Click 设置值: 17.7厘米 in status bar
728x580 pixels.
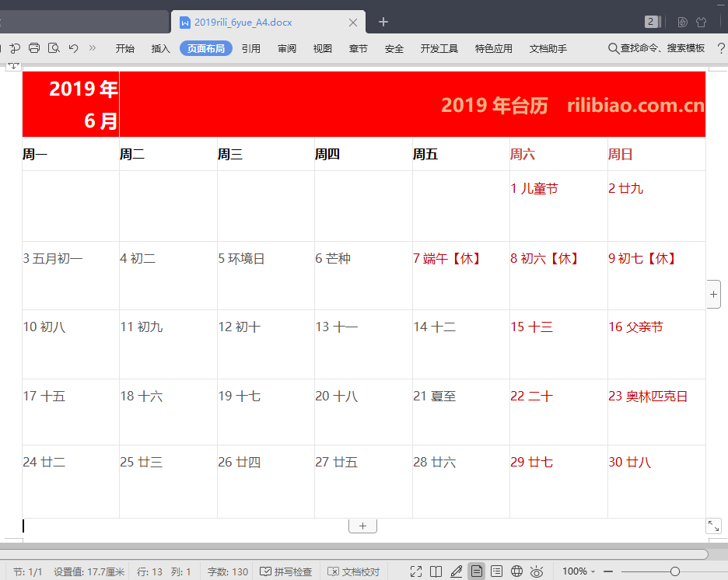pyautogui.click(x=89, y=572)
